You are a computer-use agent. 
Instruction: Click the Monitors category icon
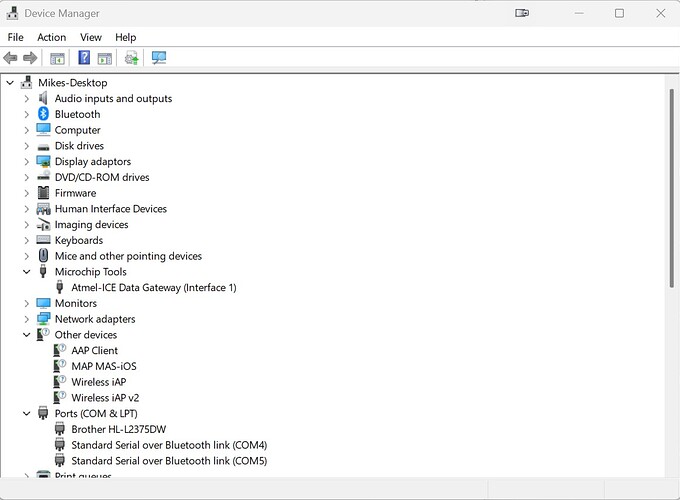coord(43,303)
